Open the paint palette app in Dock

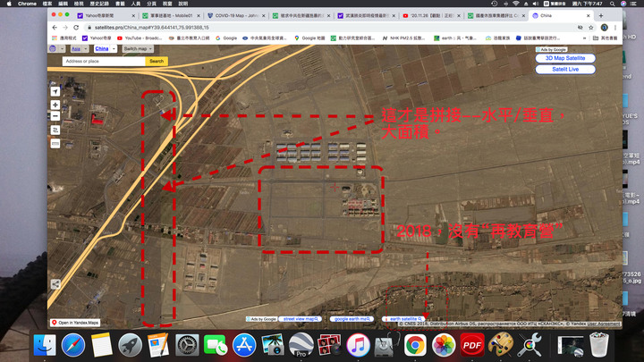click(501, 345)
